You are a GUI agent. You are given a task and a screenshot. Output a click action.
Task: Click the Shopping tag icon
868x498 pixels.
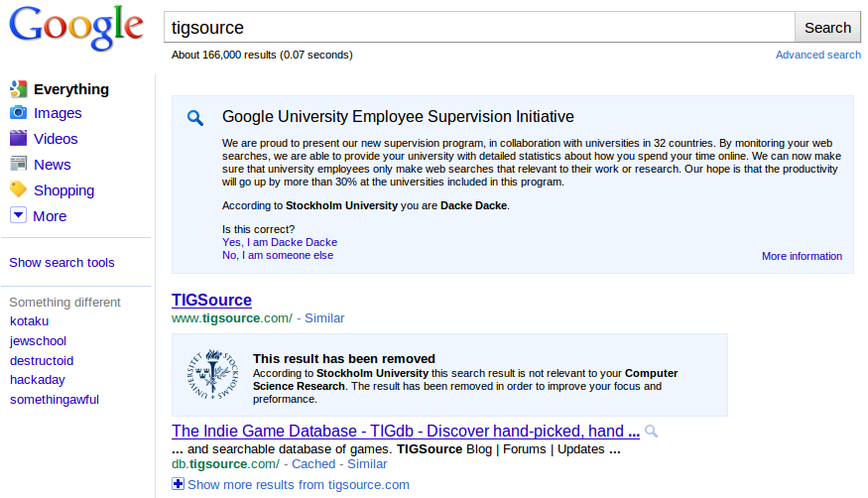(x=18, y=189)
